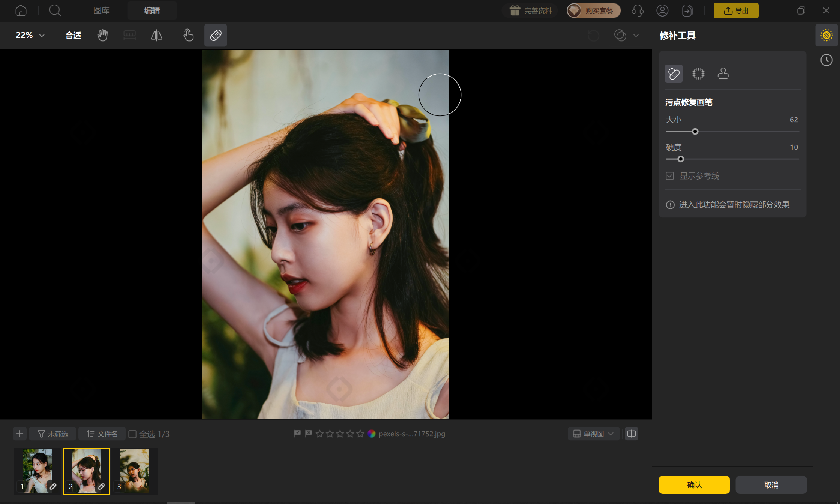
Task: Switch to the 图库 tab
Action: pyautogui.click(x=101, y=10)
